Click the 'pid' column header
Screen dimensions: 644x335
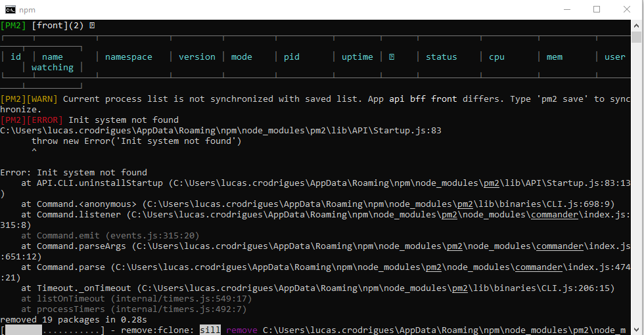pos(292,57)
